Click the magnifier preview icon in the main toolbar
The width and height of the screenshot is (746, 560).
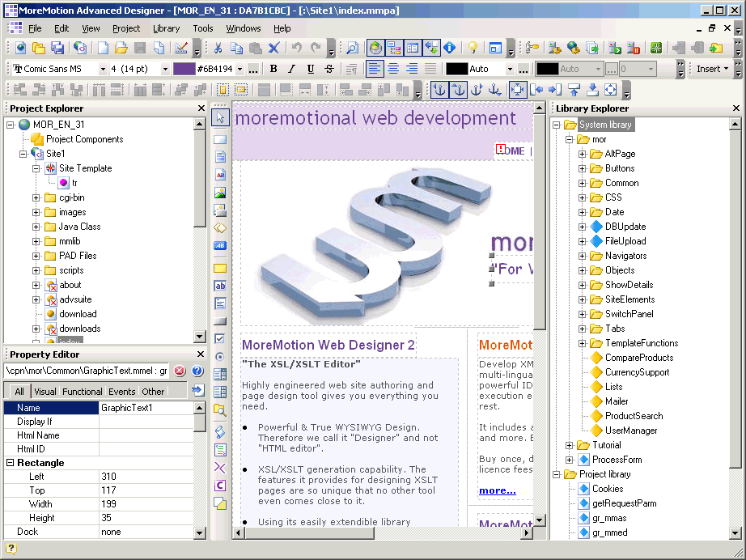point(352,48)
